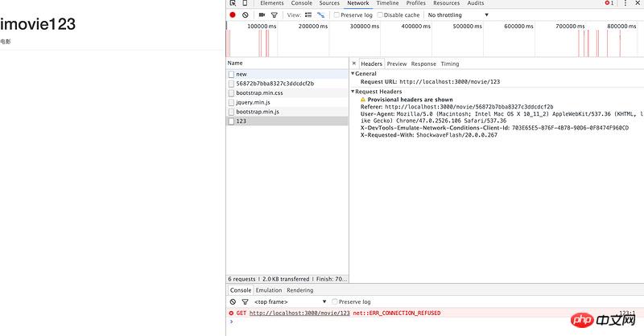Enable Preserve log in Network toolbar
The width and height of the screenshot is (644, 336).
coord(336,14)
